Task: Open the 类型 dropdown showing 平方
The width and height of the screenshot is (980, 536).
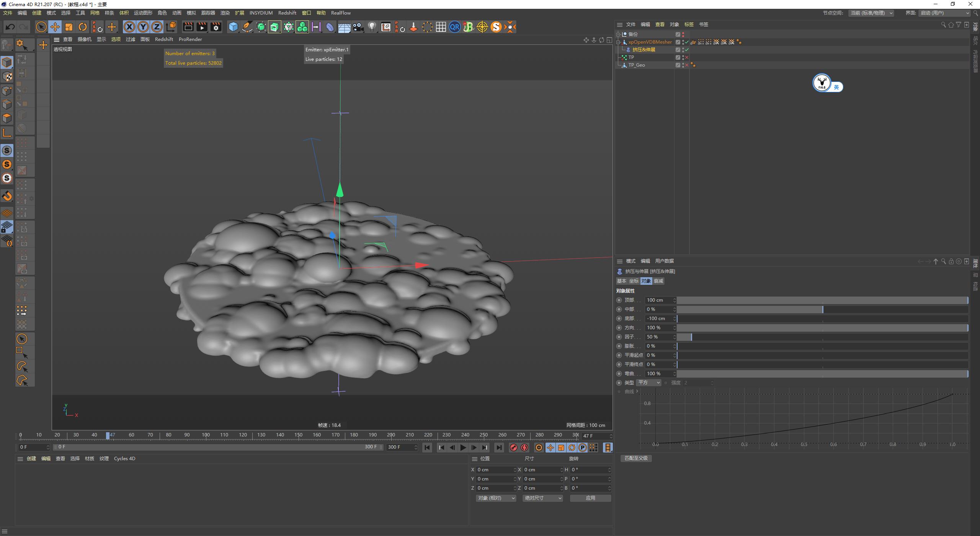Action: (648, 382)
